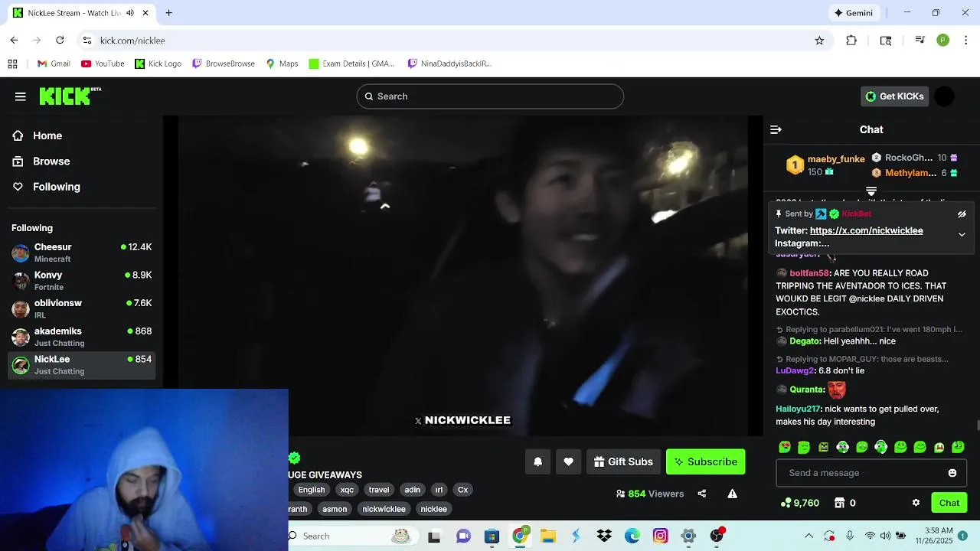Open akademiks channel in Following list

coord(81,337)
